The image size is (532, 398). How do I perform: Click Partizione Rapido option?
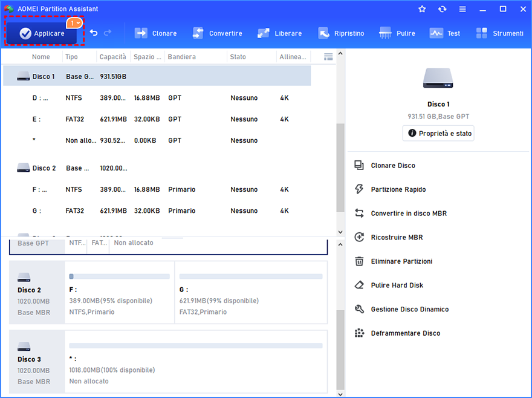pos(398,189)
